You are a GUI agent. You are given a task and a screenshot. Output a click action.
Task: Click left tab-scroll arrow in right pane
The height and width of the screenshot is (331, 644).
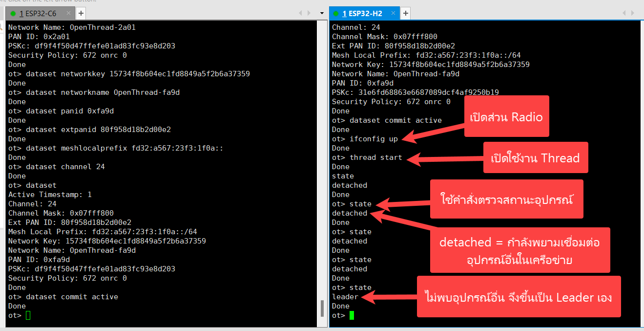click(624, 13)
